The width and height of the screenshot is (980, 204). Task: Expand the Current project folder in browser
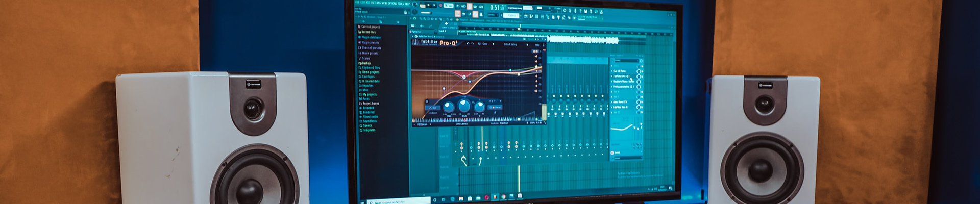point(370,27)
